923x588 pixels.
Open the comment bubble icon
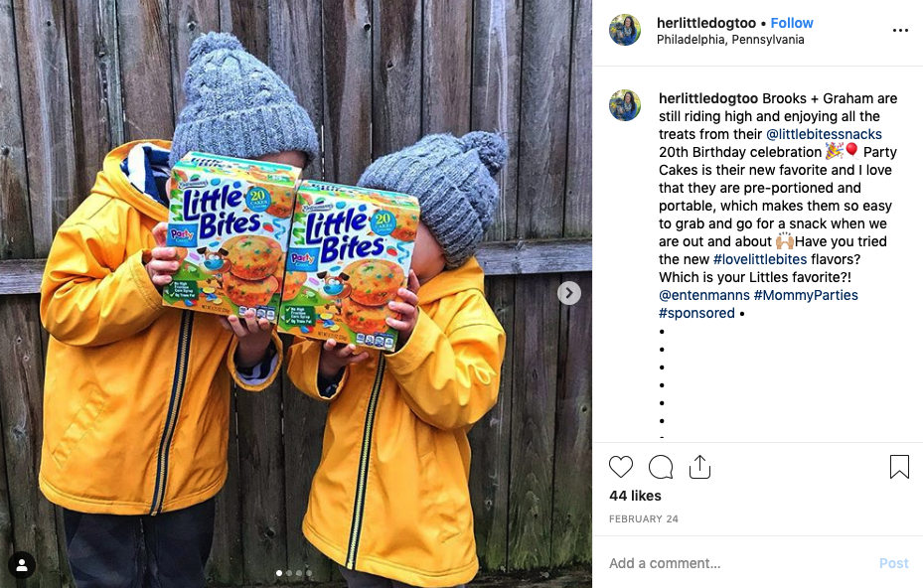coord(661,467)
